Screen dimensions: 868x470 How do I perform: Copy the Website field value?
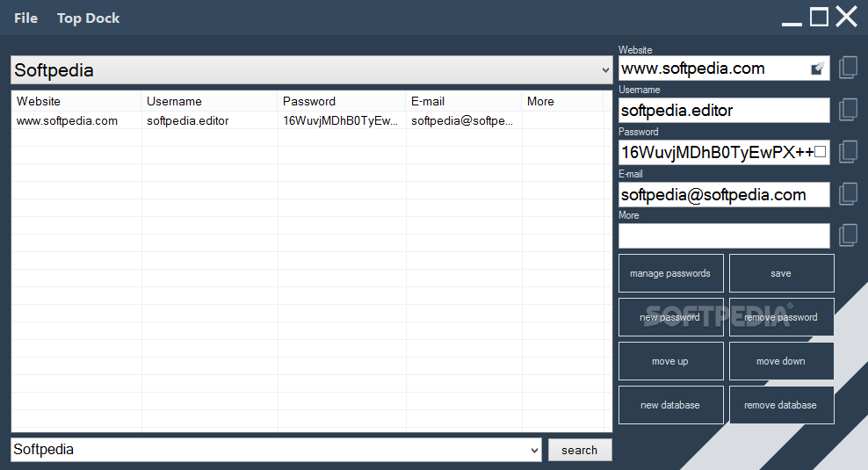click(848, 68)
